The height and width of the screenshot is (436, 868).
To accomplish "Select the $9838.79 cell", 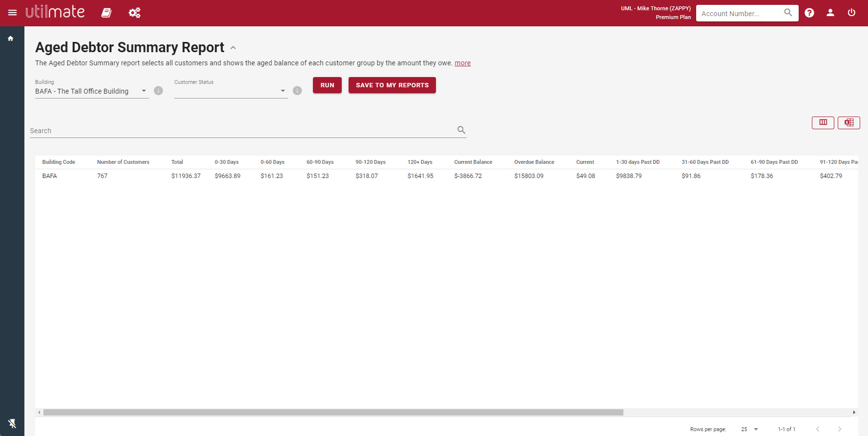I will (x=629, y=176).
